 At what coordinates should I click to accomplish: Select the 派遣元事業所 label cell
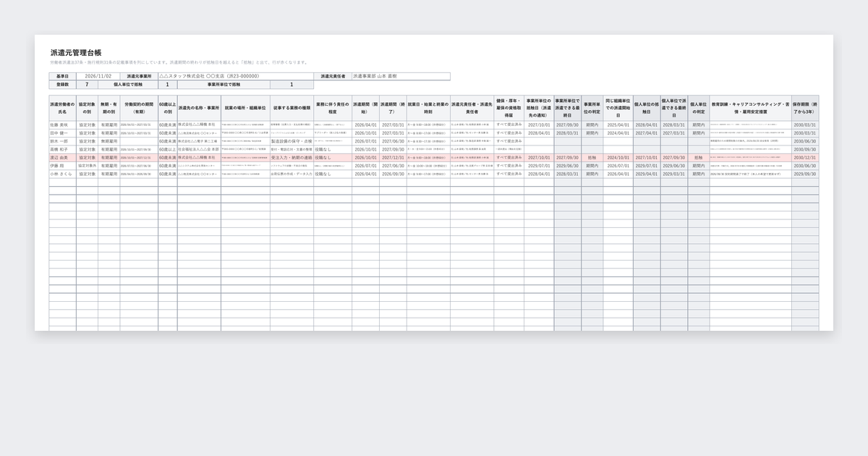(139, 76)
